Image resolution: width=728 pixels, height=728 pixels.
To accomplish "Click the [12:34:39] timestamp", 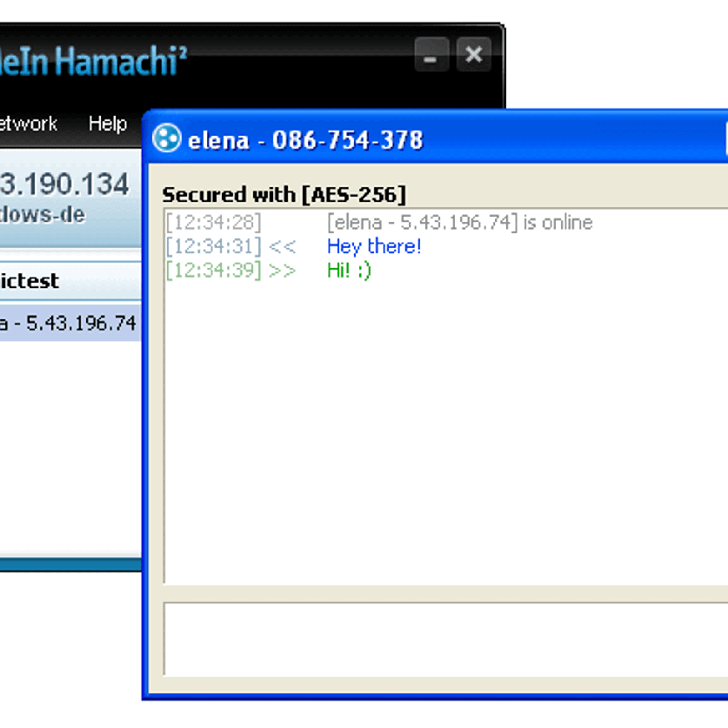I will pos(213,270).
